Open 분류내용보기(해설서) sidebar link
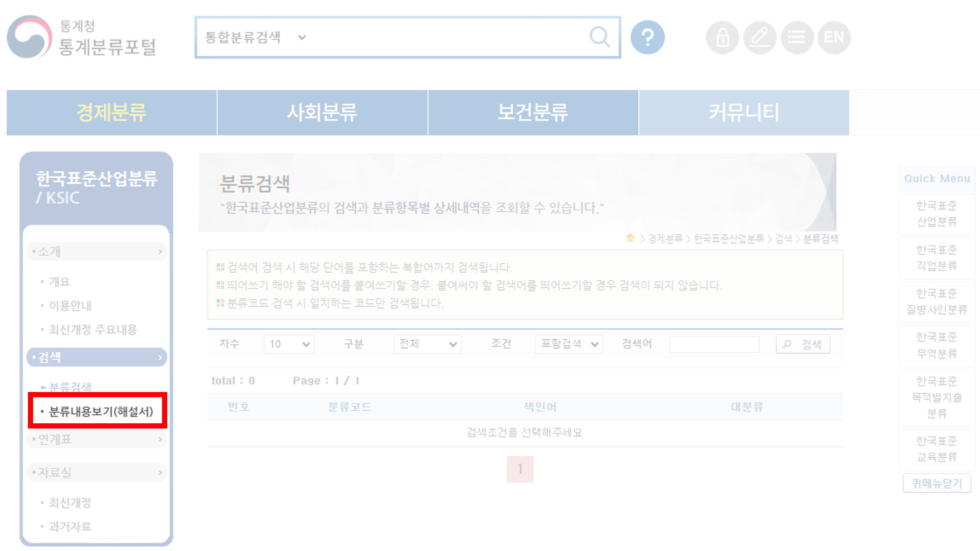The width and height of the screenshot is (980, 551). tap(101, 411)
